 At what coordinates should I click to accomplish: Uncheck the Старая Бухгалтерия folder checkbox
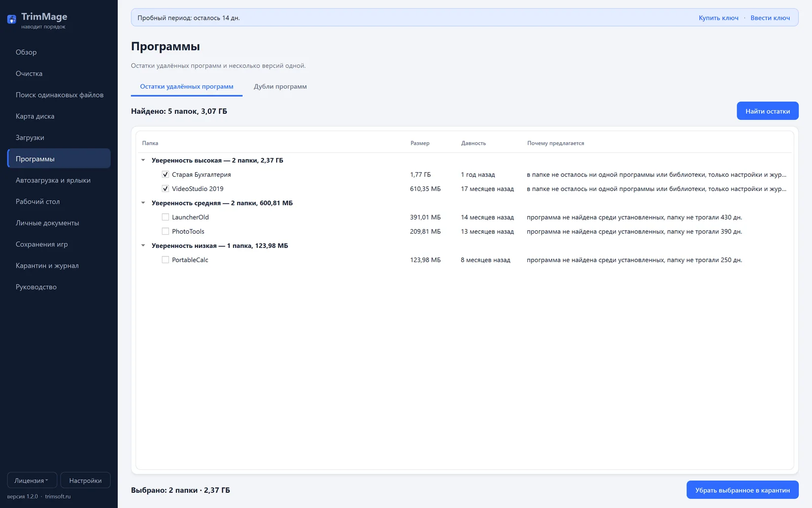point(165,174)
